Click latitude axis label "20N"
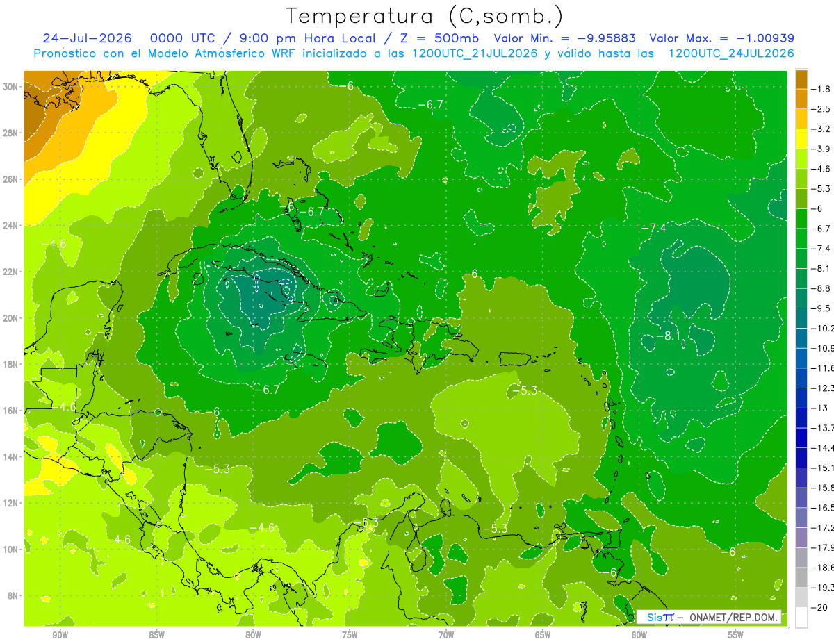 tap(12, 318)
